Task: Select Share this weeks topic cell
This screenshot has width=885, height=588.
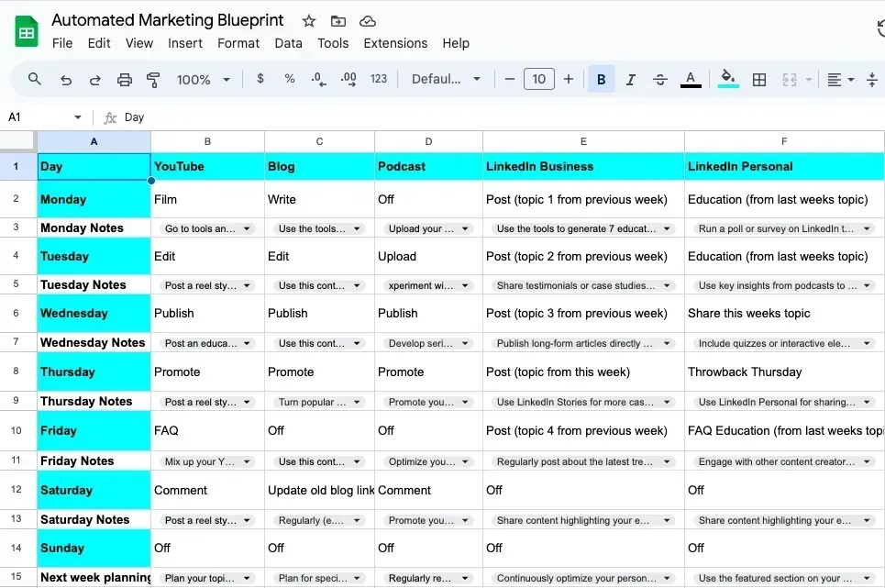Action: click(784, 313)
